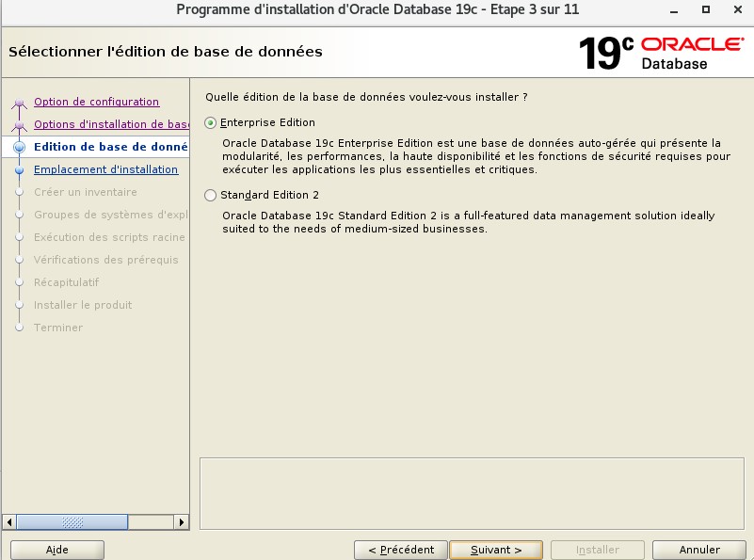Click the Aide help button

point(57,550)
